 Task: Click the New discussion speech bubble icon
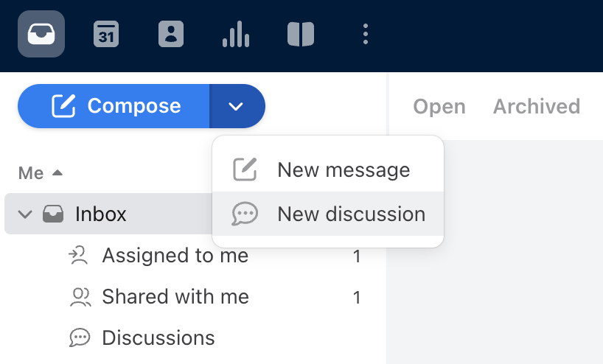(245, 214)
